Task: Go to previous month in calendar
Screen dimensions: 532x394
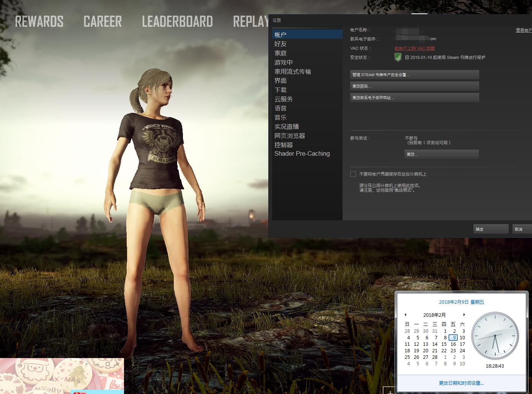Action: click(x=405, y=315)
